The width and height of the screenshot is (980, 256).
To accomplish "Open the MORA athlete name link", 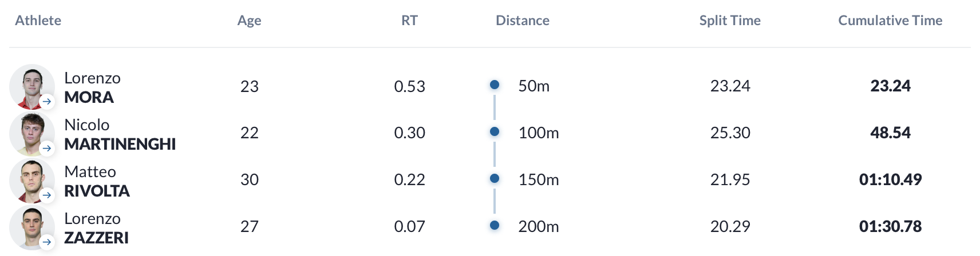I will [x=89, y=97].
